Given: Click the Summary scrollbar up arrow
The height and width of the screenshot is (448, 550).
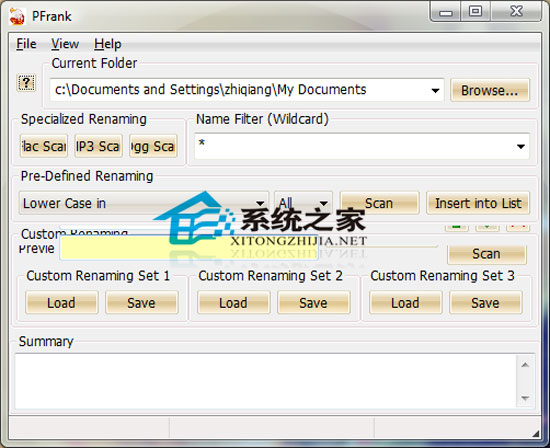Looking at the screenshot, I should tap(525, 365).
